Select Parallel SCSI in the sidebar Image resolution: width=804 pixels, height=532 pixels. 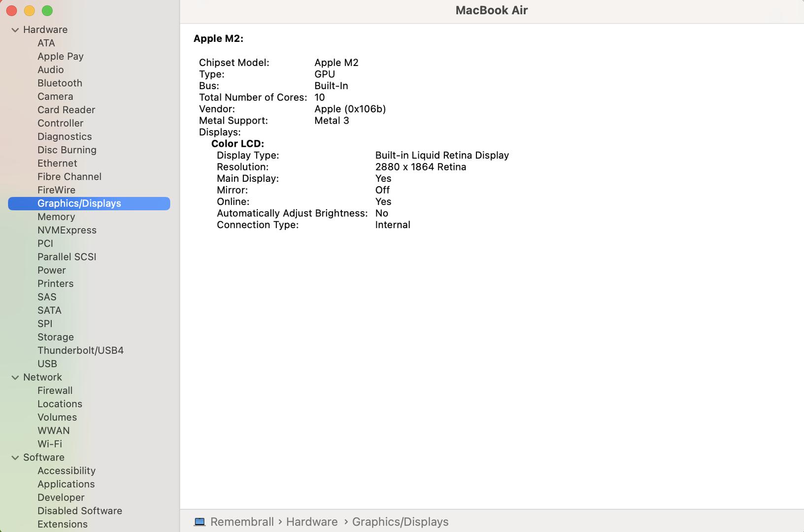point(67,257)
